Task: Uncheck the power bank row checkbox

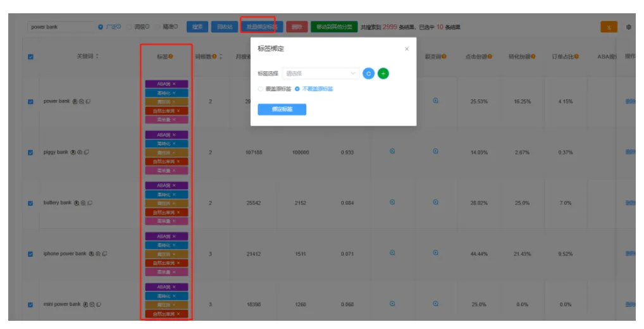Action: [30, 102]
